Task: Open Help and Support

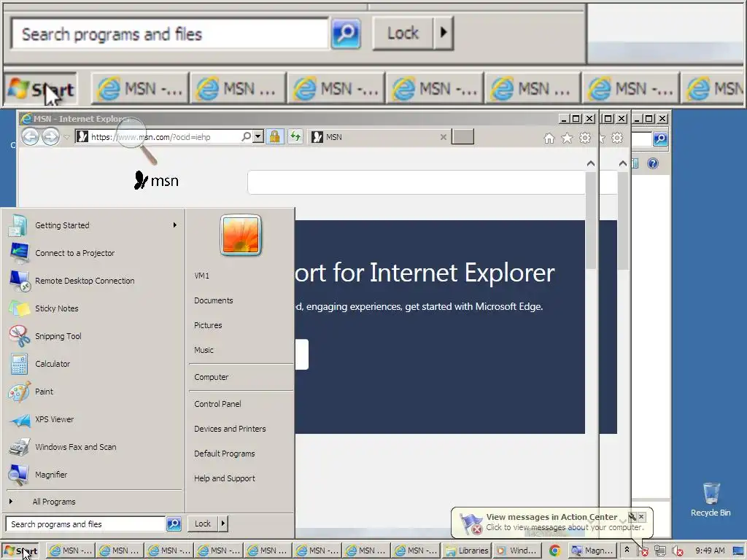Action: [241, 478]
